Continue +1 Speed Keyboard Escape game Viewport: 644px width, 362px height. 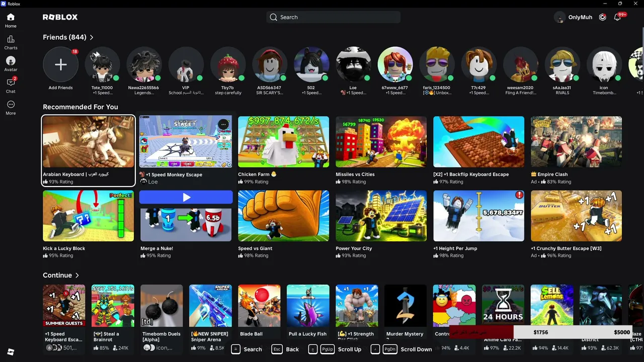click(64, 306)
